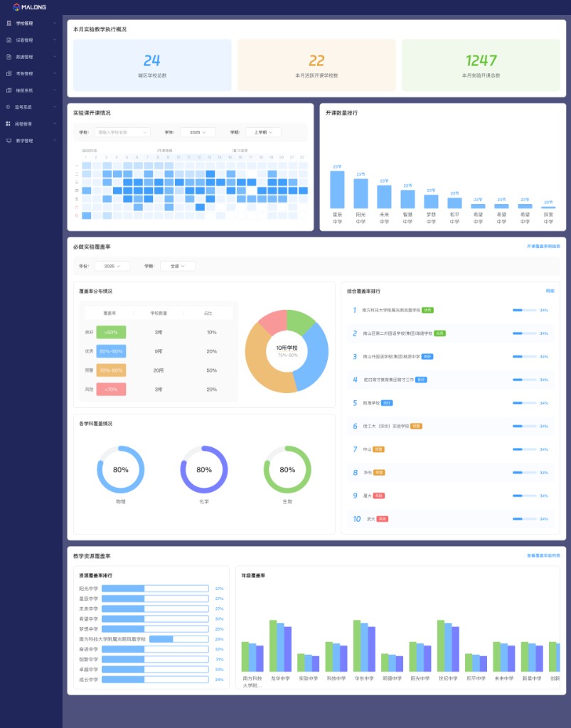571x728 pixels.
Task: Open the 数据管理 menu item
Action: tap(31, 57)
